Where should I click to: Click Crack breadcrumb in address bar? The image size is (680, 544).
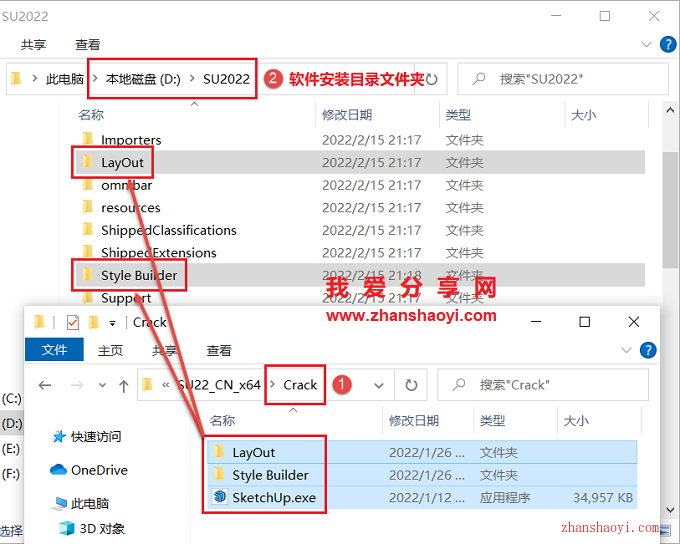point(300,385)
